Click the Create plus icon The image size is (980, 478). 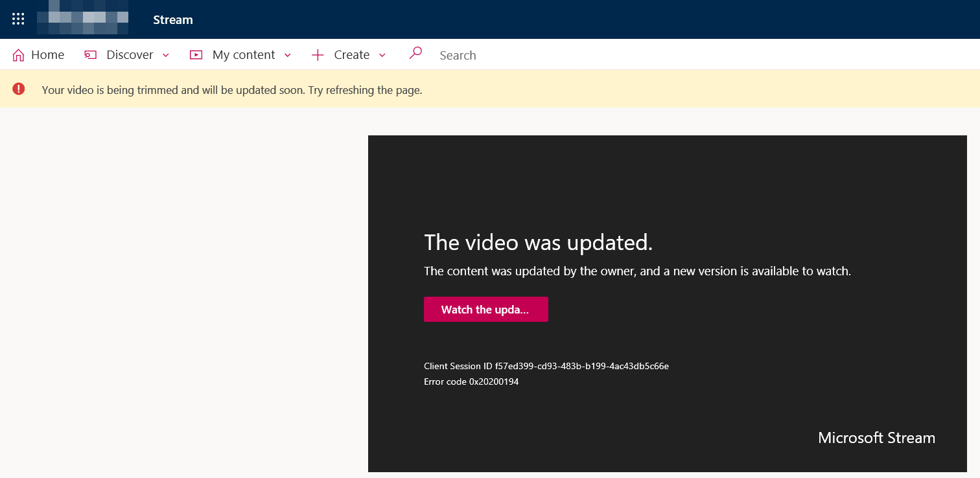tap(317, 54)
